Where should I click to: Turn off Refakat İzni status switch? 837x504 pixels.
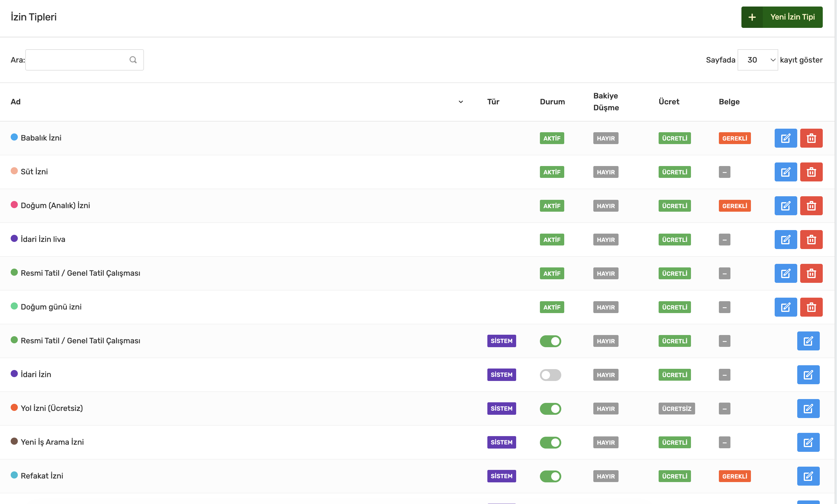tap(550, 476)
